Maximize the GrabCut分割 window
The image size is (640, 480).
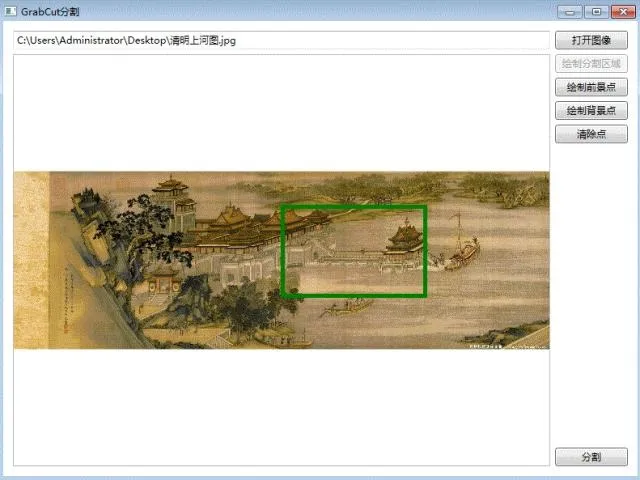tap(596, 11)
